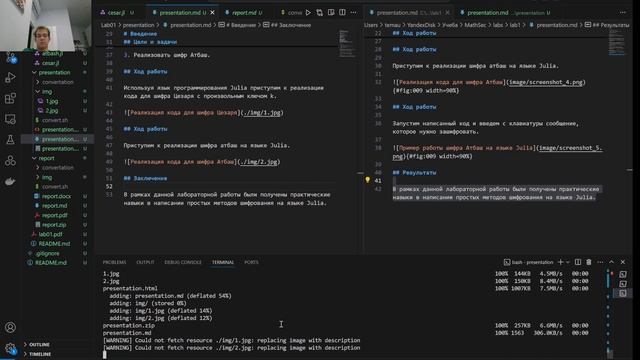
Task: Open cesar.jl in file explorer
Action: point(51,63)
